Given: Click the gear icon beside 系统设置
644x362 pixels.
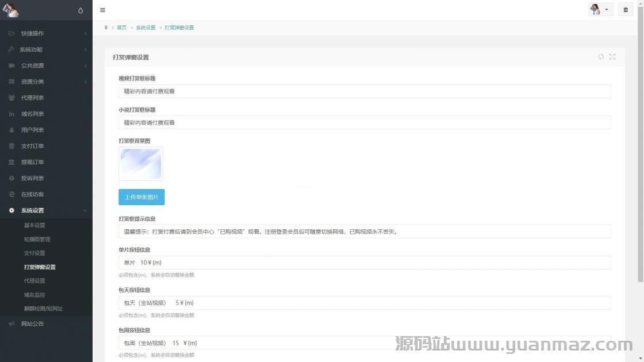Looking at the screenshot, I should (11, 210).
